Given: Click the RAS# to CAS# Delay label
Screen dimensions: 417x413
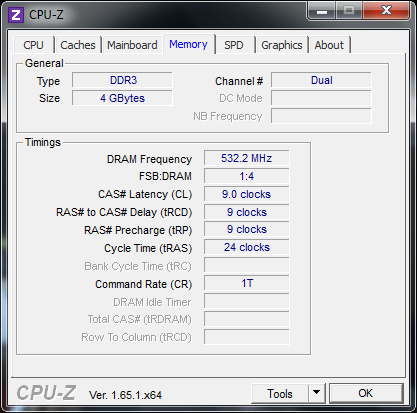Looking at the screenshot, I should pyautogui.click(x=124, y=212).
